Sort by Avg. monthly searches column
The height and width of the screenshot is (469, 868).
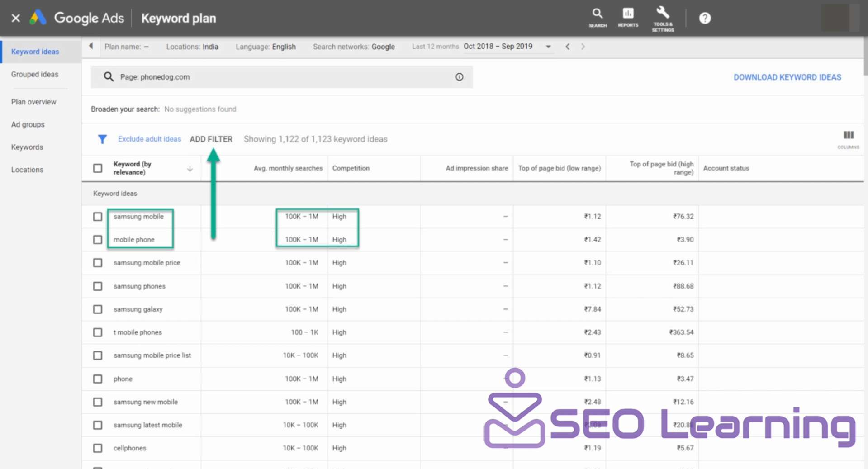(x=288, y=168)
